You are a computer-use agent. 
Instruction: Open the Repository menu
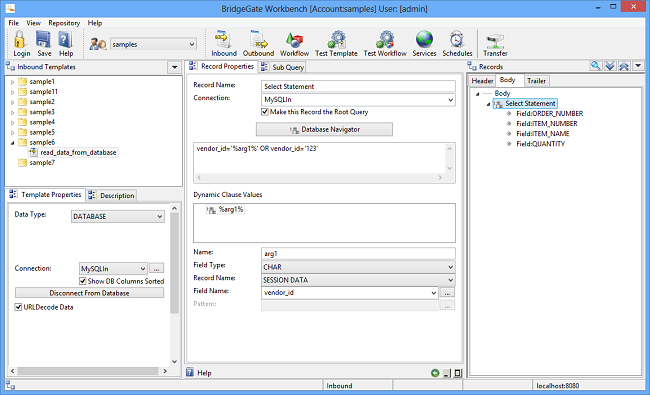click(64, 23)
